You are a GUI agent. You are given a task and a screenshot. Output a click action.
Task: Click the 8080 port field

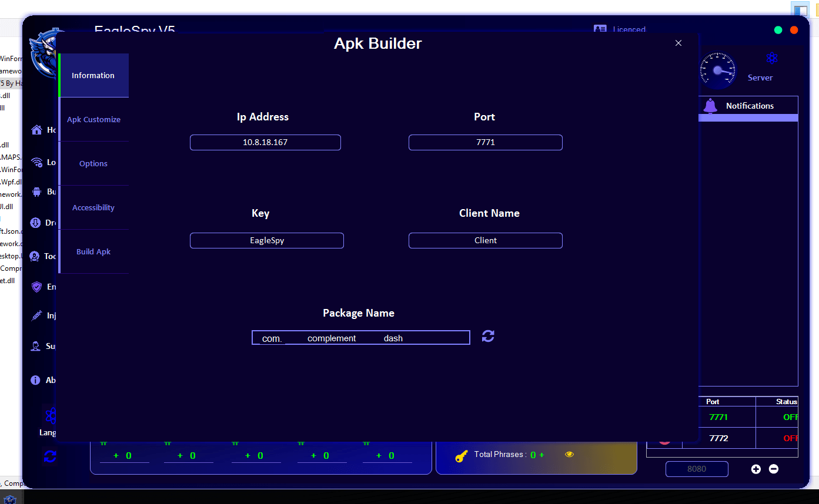pos(697,469)
